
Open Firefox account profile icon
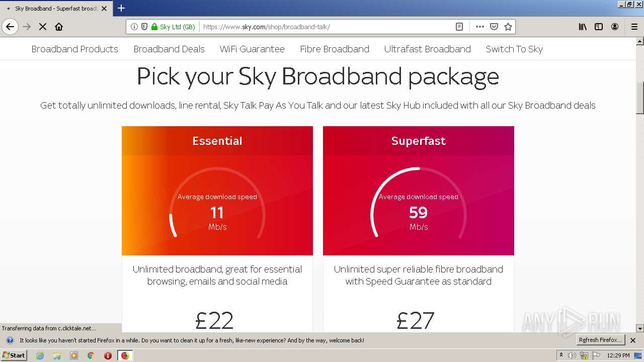pos(615,27)
